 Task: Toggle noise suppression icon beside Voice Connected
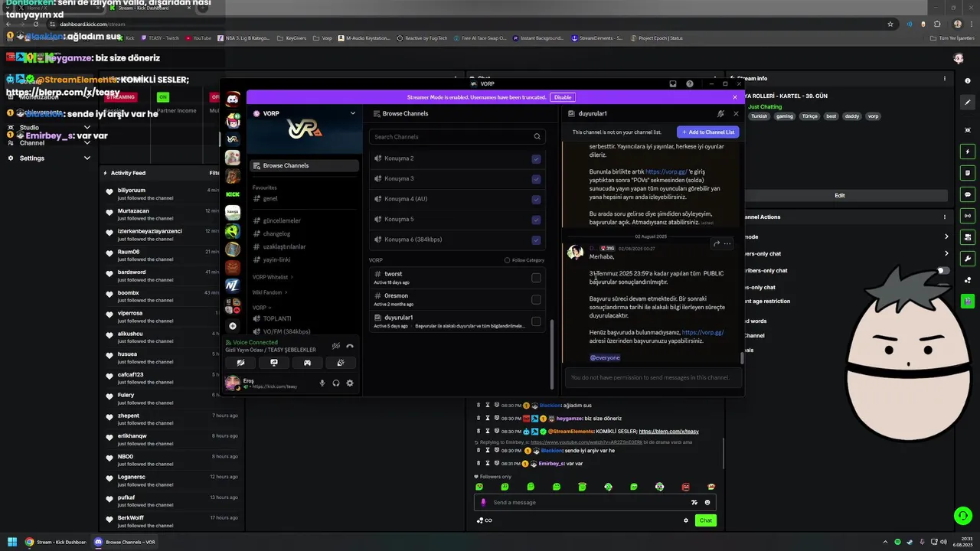(x=335, y=346)
